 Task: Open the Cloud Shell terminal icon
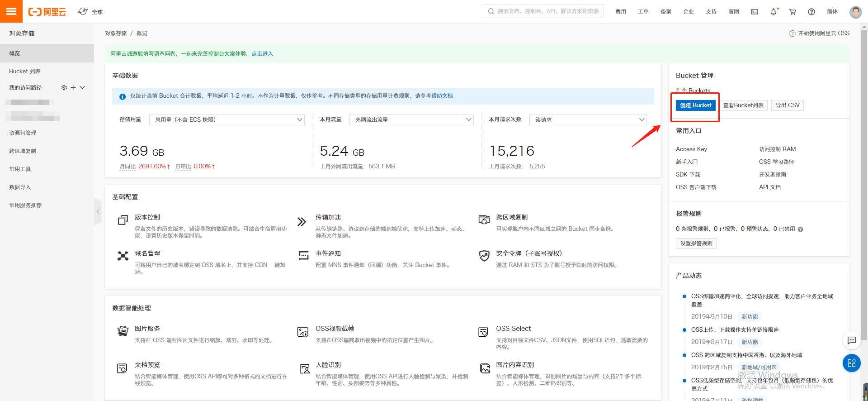click(x=755, y=12)
